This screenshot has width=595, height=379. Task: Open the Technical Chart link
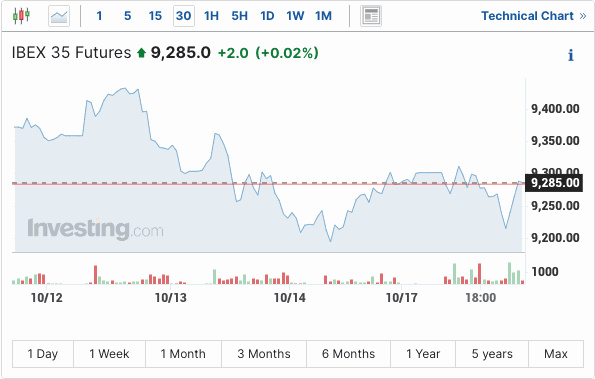[x=534, y=16]
